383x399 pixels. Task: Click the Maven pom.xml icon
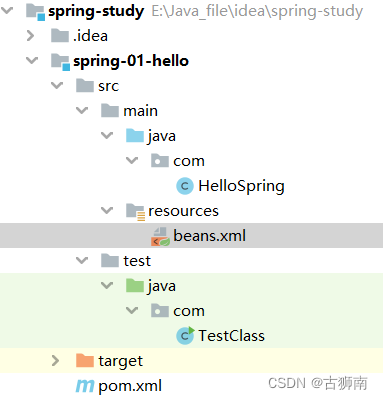coord(85,386)
